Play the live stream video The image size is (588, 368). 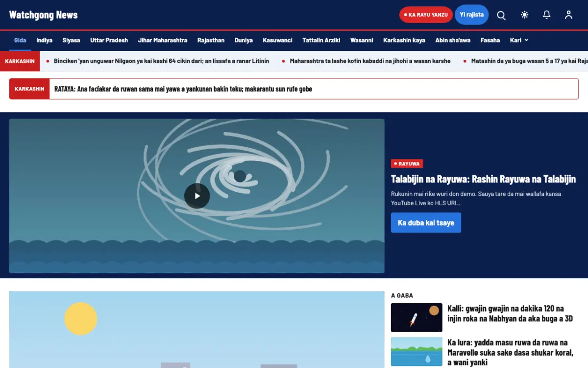(197, 196)
